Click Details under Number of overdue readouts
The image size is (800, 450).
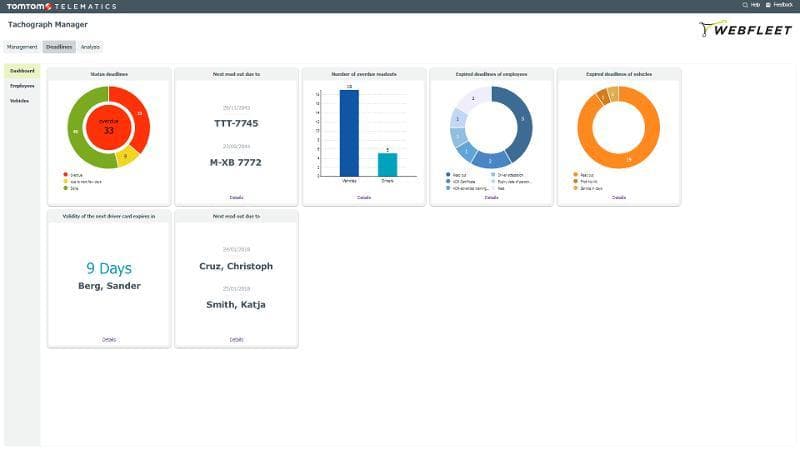point(364,197)
